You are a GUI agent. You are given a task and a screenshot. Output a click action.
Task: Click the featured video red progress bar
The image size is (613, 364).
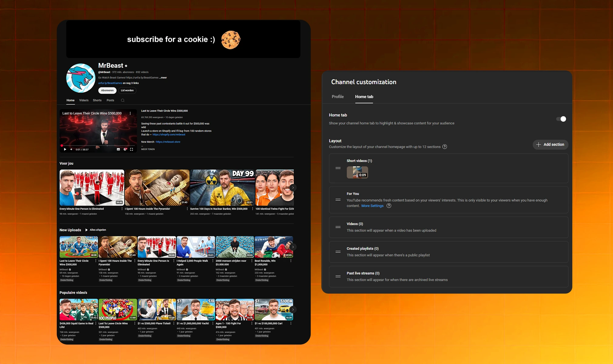pyautogui.click(x=98, y=146)
